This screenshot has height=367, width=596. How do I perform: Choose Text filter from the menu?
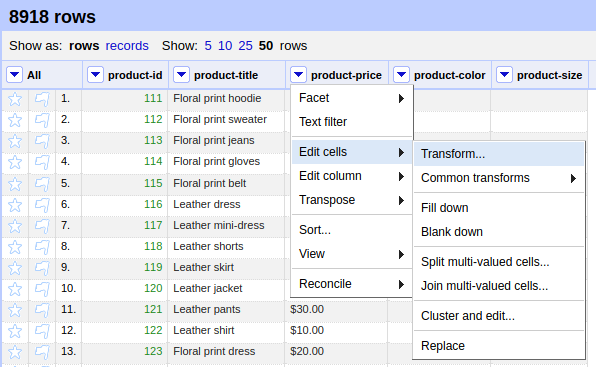pyautogui.click(x=352, y=122)
